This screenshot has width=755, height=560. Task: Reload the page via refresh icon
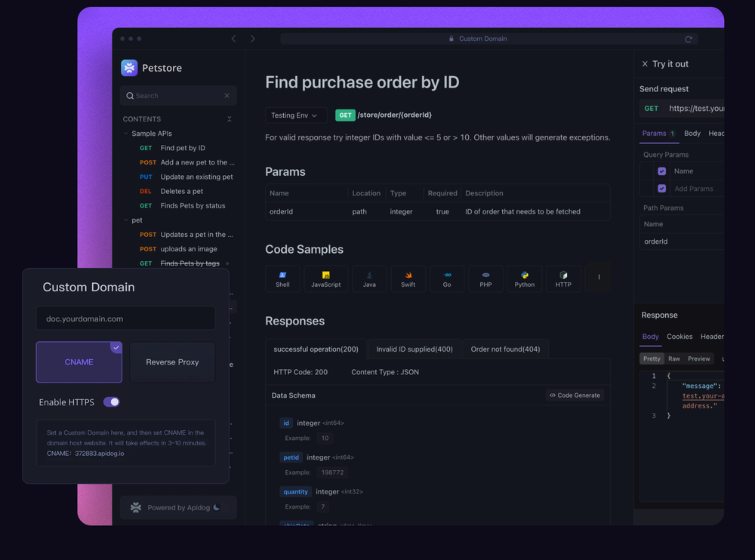click(689, 39)
